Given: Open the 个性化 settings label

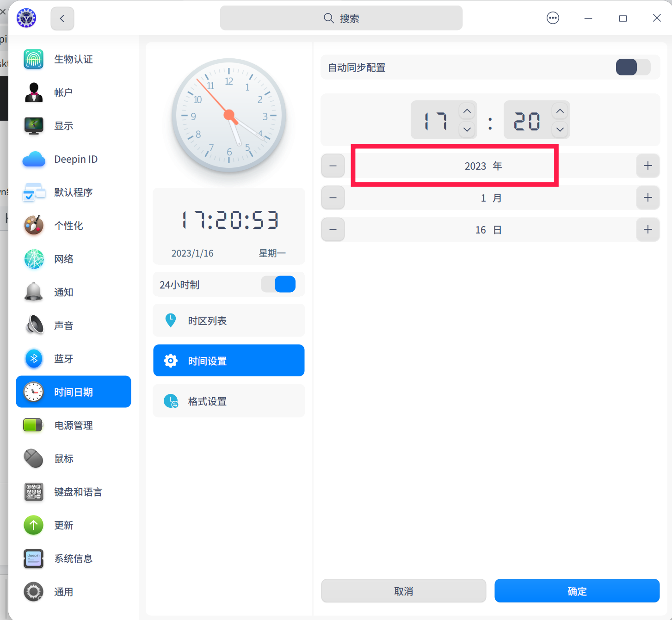Looking at the screenshot, I should point(68,226).
